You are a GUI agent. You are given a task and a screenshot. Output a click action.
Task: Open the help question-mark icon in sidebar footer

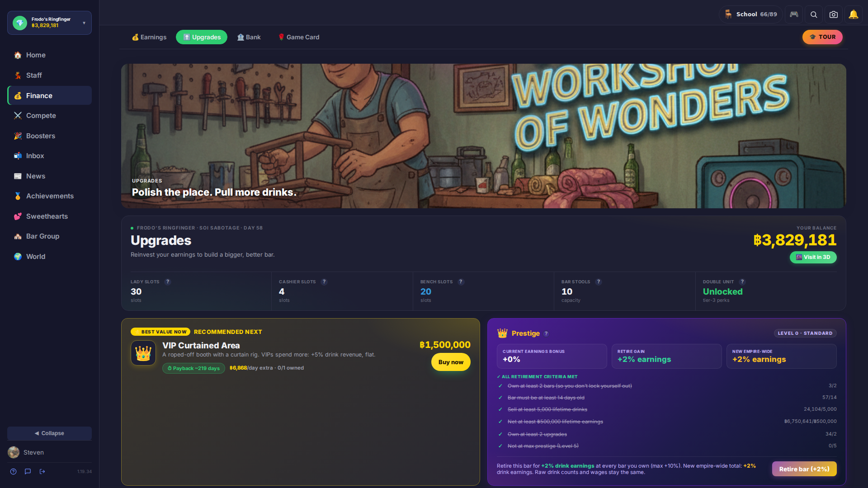[x=14, y=471]
